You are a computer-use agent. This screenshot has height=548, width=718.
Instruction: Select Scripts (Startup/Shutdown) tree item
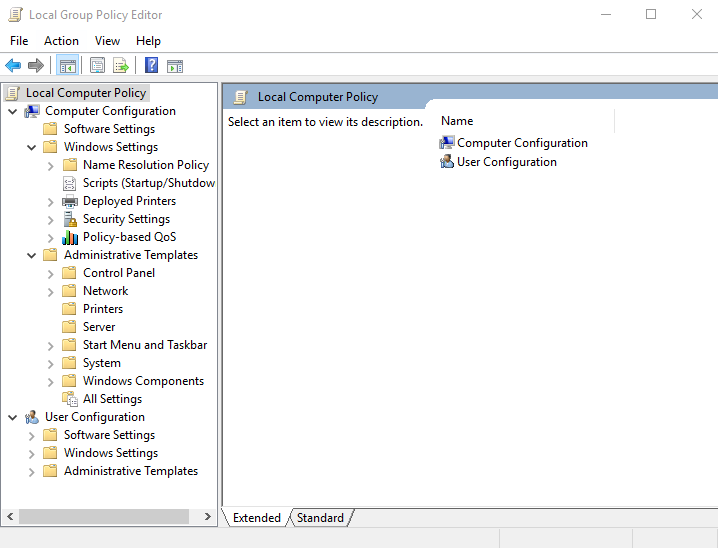coord(148,183)
